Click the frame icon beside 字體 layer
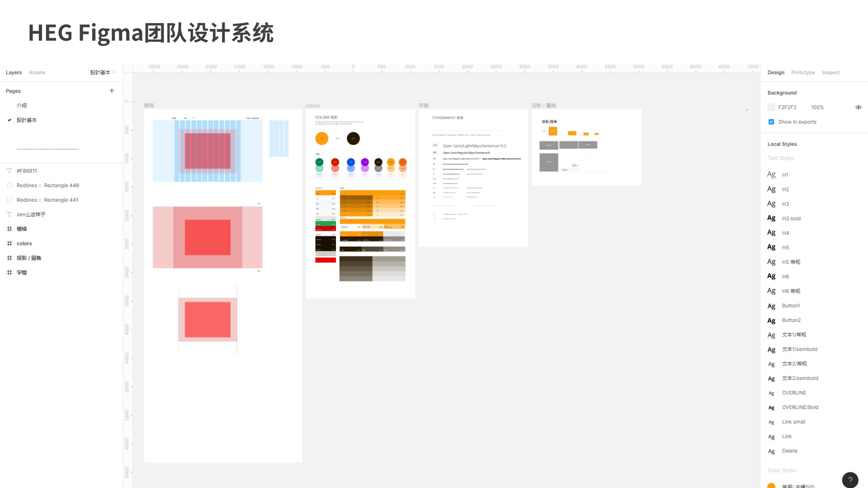This screenshot has height=488, width=868. 9,272
